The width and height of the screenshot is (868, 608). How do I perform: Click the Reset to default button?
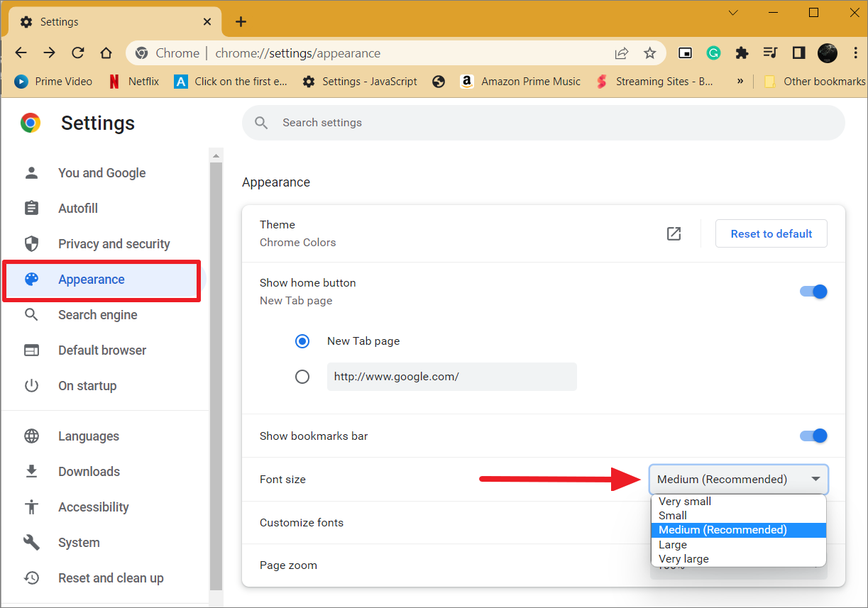coord(771,233)
